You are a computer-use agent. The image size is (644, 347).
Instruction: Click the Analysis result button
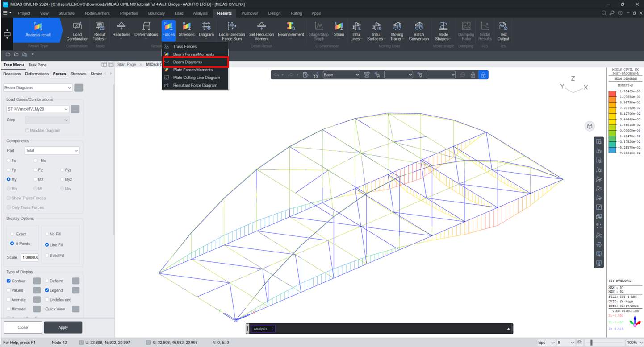tap(38, 30)
